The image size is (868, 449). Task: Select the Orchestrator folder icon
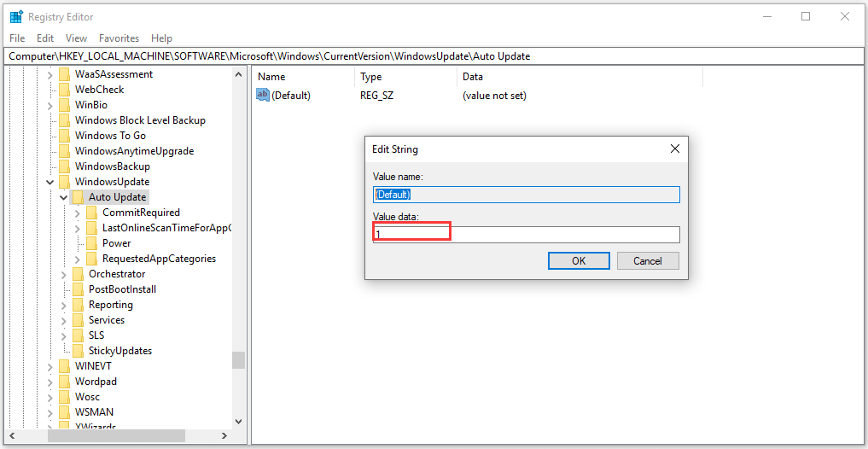coord(78,274)
